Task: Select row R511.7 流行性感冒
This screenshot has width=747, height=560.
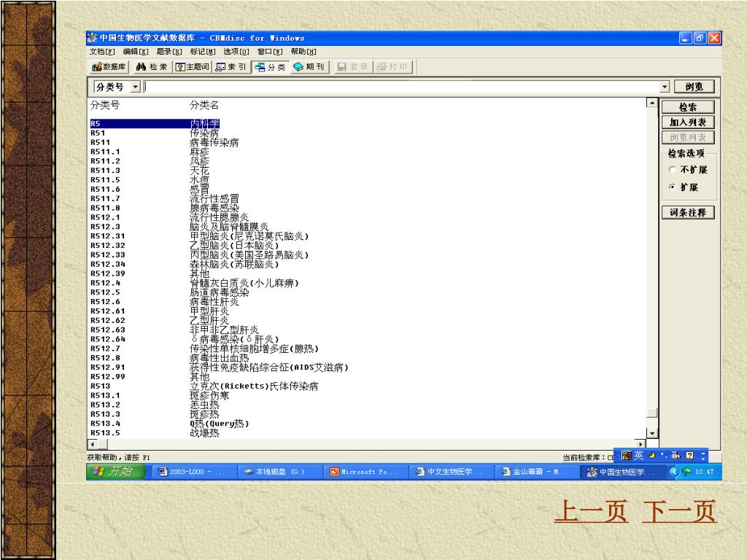Action: 164,198
